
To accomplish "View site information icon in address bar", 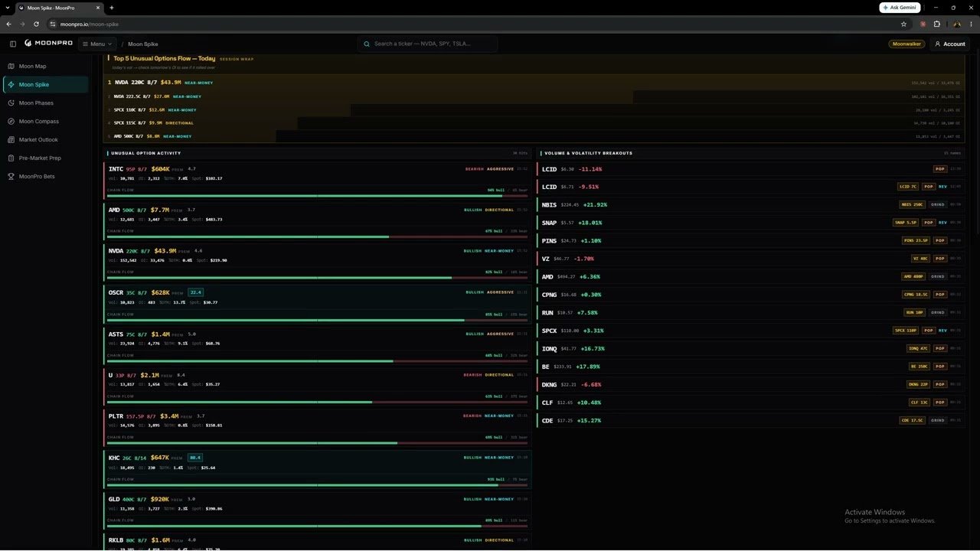I will tap(53, 24).
